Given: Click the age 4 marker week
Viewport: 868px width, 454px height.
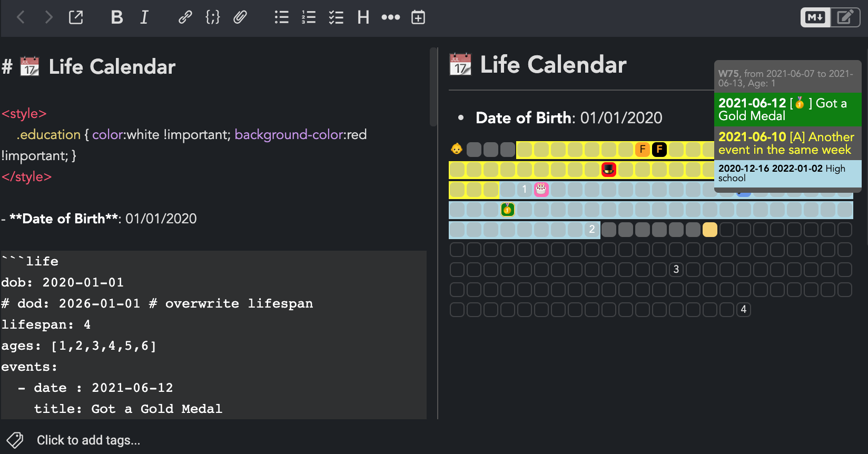Looking at the screenshot, I should [x=744, y=310].
